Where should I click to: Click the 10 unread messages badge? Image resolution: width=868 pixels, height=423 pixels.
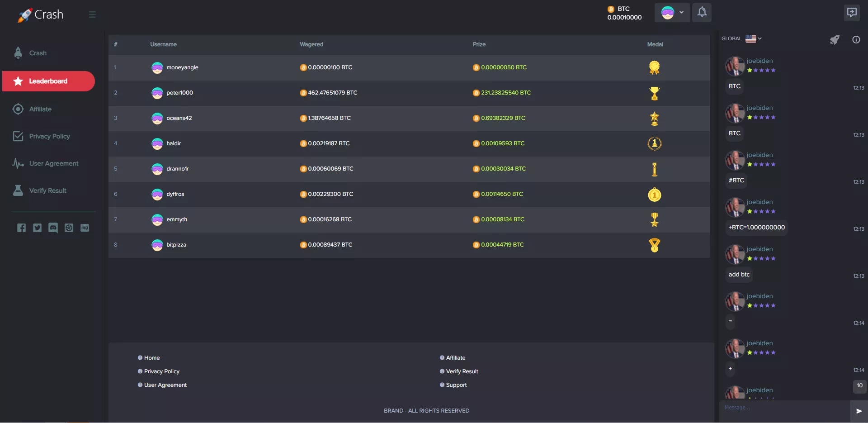[859, 385]
